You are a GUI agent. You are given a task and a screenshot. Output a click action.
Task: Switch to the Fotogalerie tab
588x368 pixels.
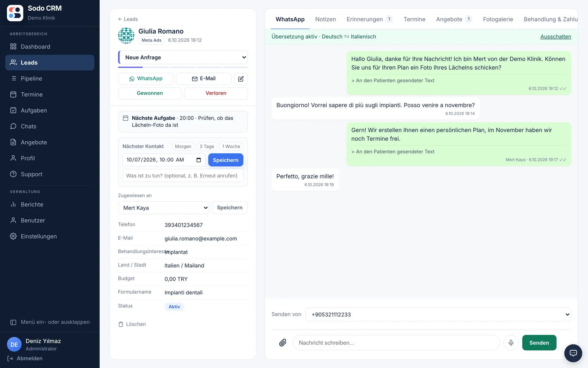tap(498, 19)
